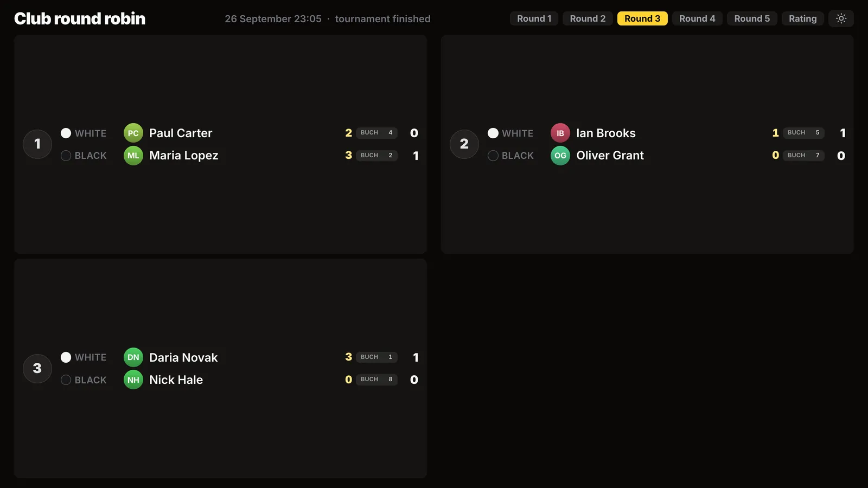
Task: Toggle the light theme sun icon
Action: click(841, 18)
